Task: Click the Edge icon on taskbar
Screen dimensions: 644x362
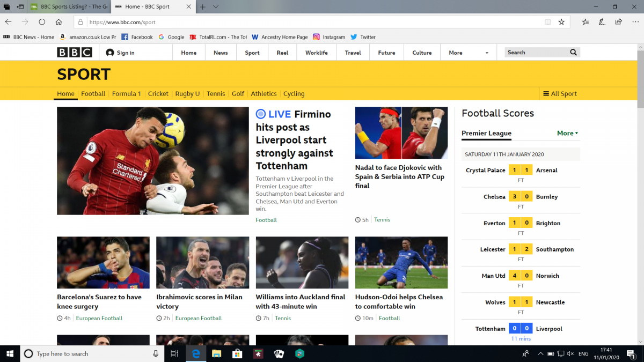Action: (196, 353)
